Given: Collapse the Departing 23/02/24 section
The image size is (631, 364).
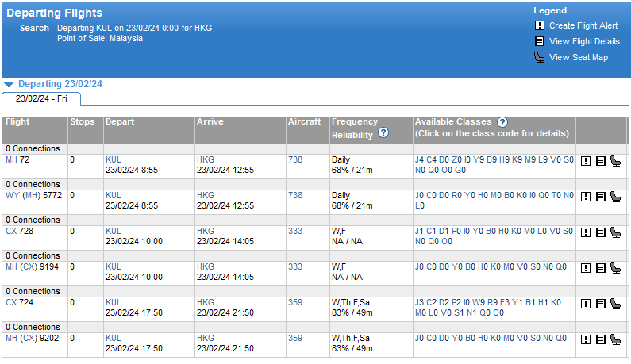Looking at the screenshot, I should click(9, 84).
